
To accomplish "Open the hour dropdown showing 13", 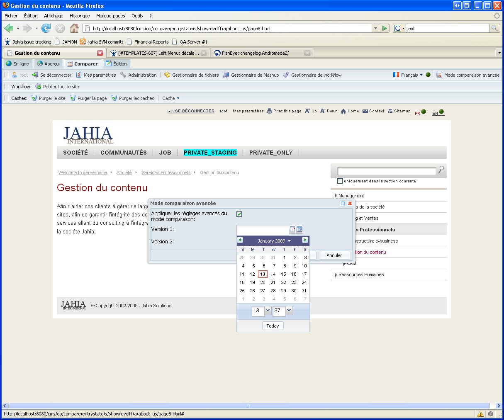I will point(268,310).
